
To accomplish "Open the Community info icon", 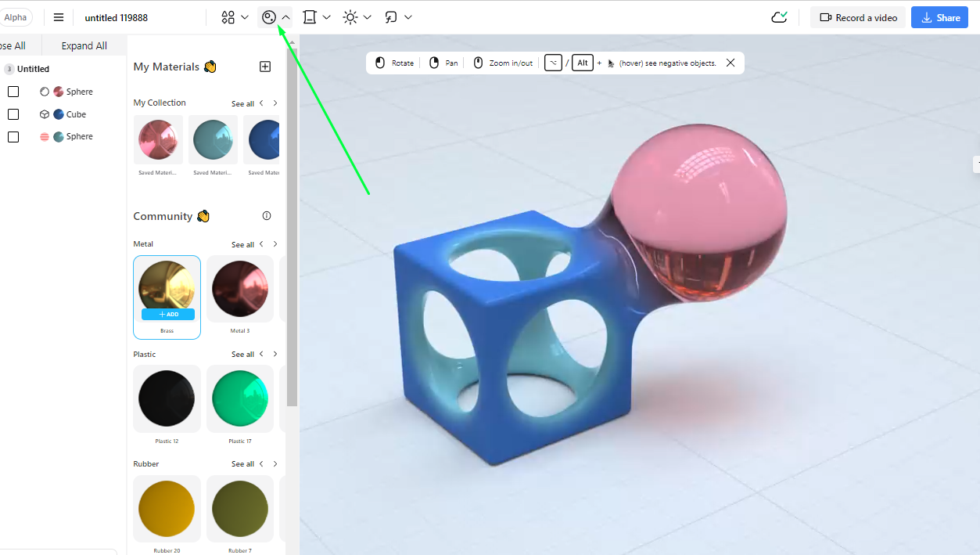I will [267, 216].
